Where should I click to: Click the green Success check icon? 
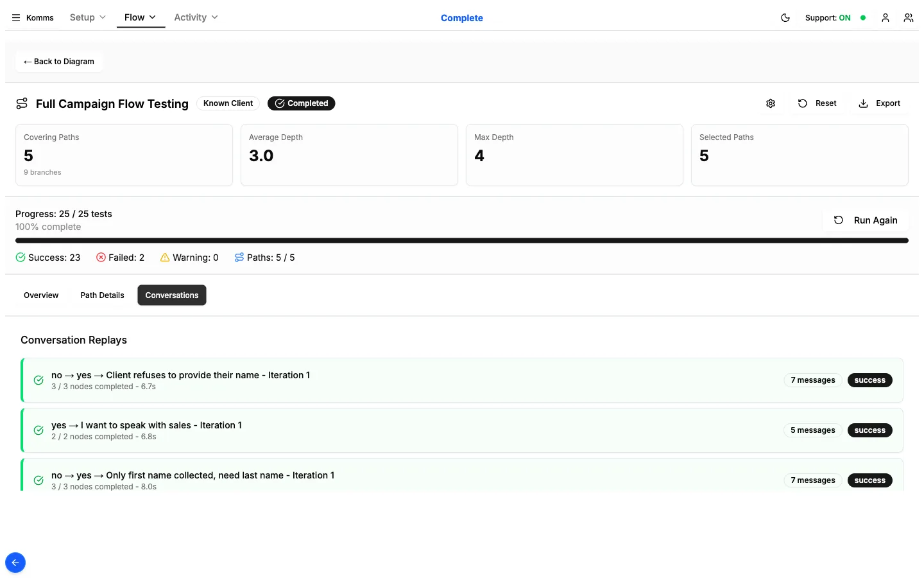point(21,258)
